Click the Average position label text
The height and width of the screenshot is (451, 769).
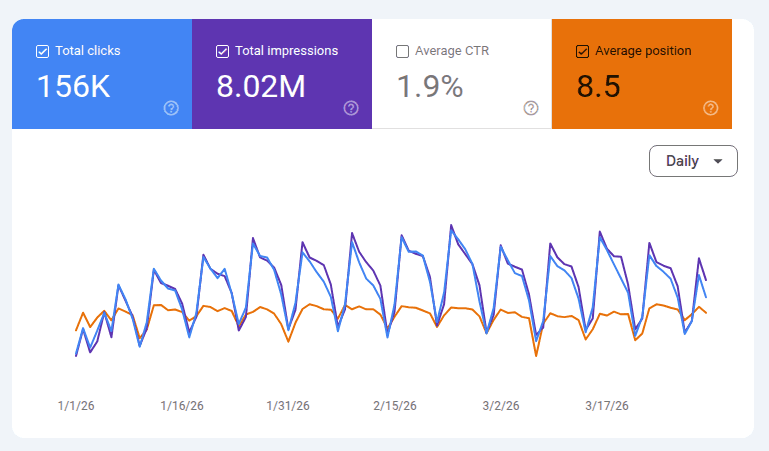(x=643, y=51)
